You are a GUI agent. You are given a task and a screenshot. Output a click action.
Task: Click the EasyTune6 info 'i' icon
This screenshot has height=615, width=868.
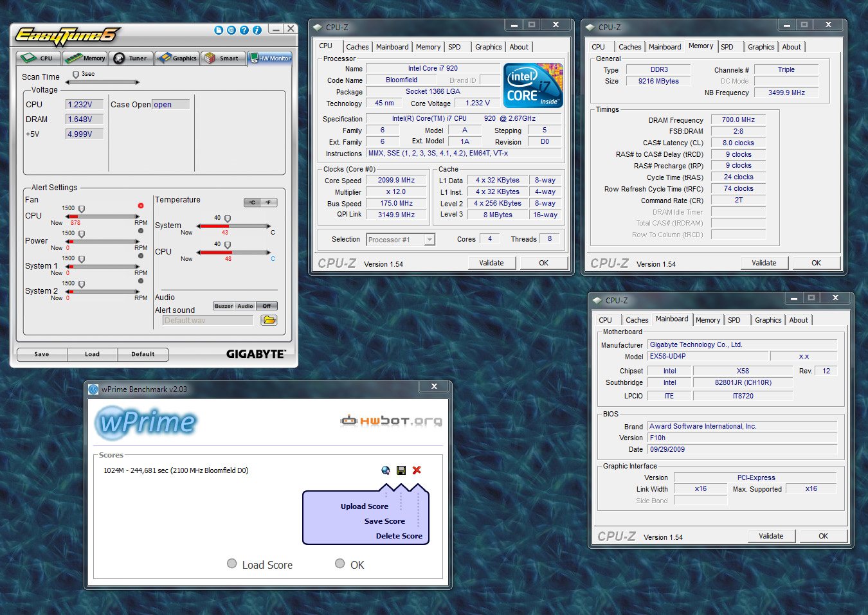tap(257, 30)
